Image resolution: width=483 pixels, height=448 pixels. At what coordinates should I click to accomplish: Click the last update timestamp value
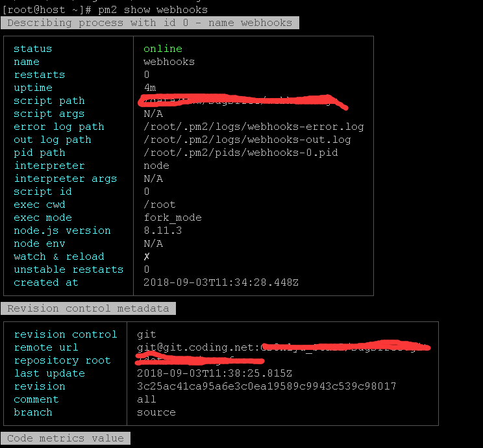(x=214, y=373)
